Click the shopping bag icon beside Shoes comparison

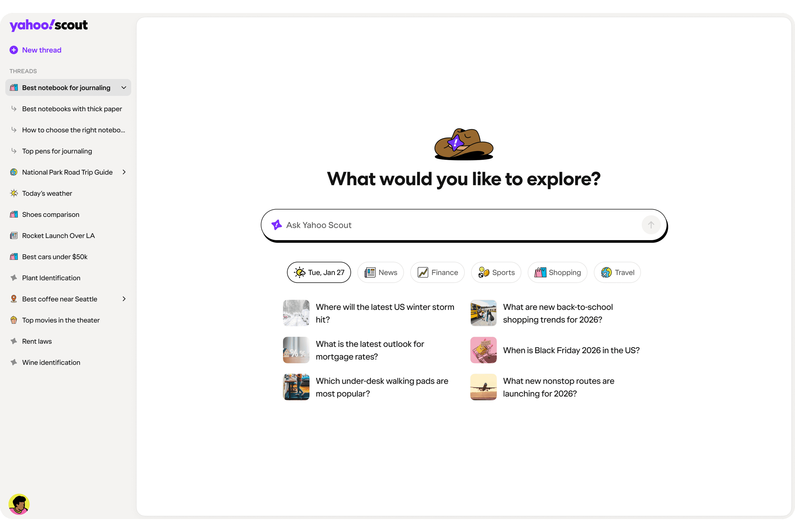tap(13, 214)
